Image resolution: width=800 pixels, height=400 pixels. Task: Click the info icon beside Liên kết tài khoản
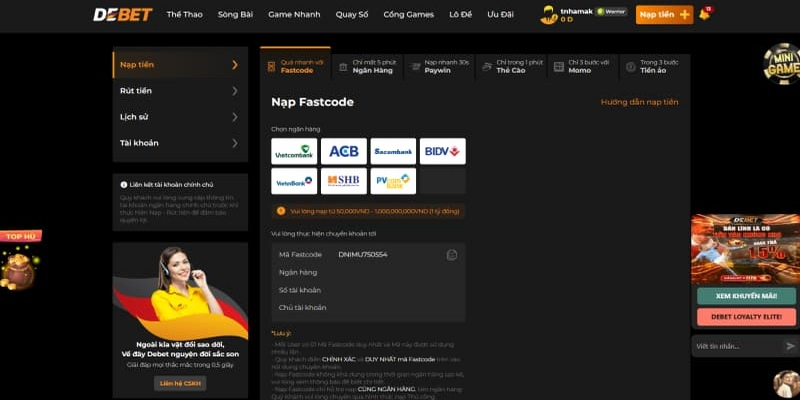point(124,185)
